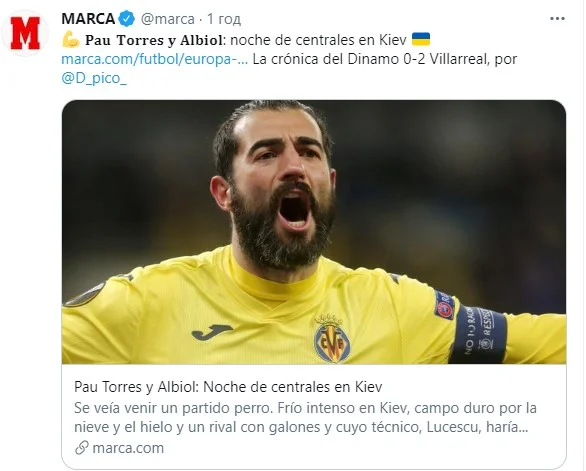Viewport: 586px width, 471px height.
Task: Open the article preview photo
Action: click(314, 232)
